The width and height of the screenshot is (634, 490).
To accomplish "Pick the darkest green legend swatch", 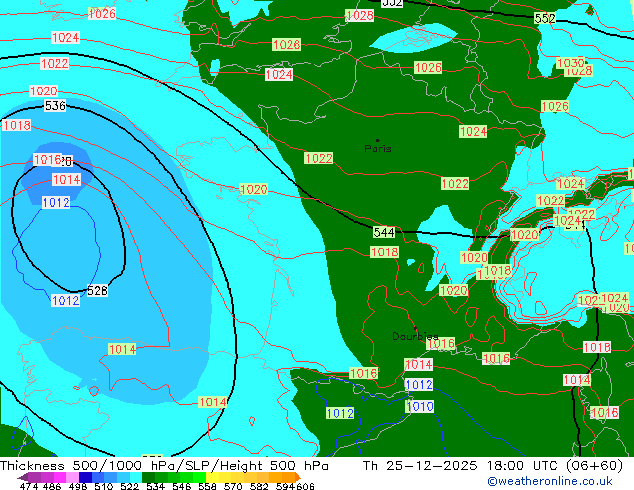I will [x=148, y=477].
